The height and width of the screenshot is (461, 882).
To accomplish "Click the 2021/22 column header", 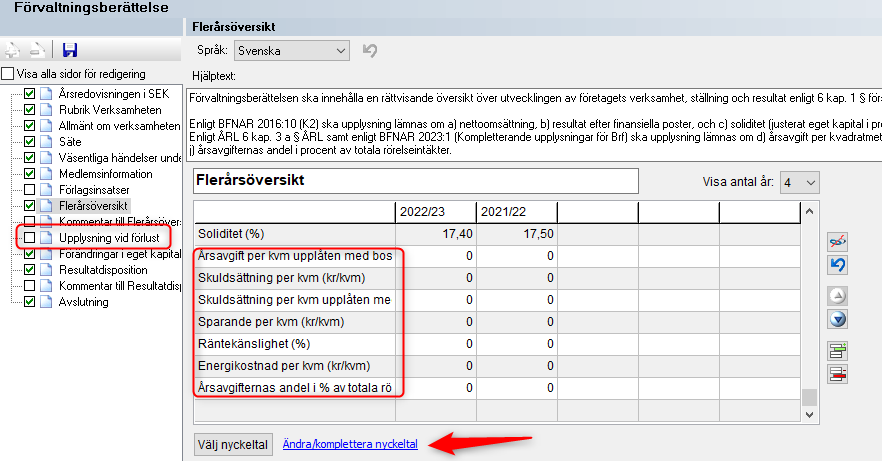I will (x=517, y=212).
